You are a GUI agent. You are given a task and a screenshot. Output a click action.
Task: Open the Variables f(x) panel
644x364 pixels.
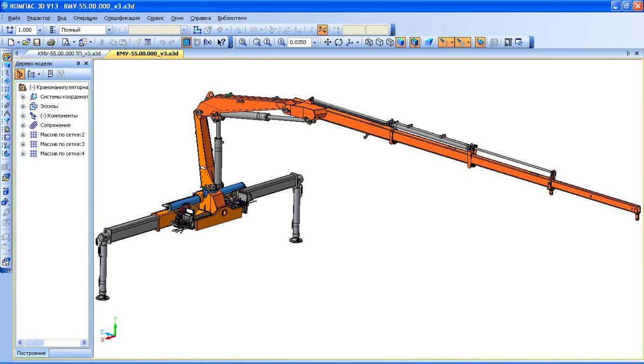pyautogui.click(x=207, y=42)
